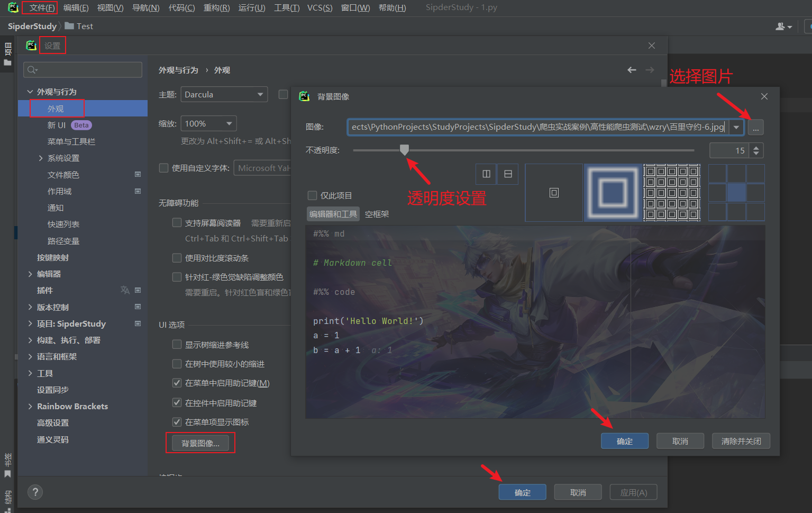Open the VCS(S) menu
The image size is (812, 513).
point(320,7)
